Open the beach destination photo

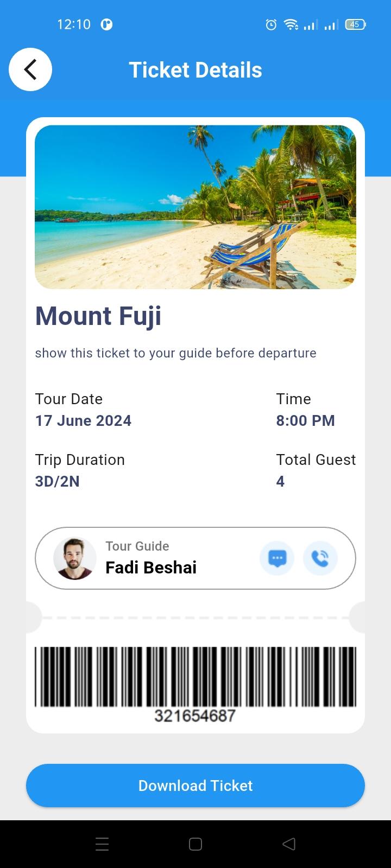click(195, 207)
